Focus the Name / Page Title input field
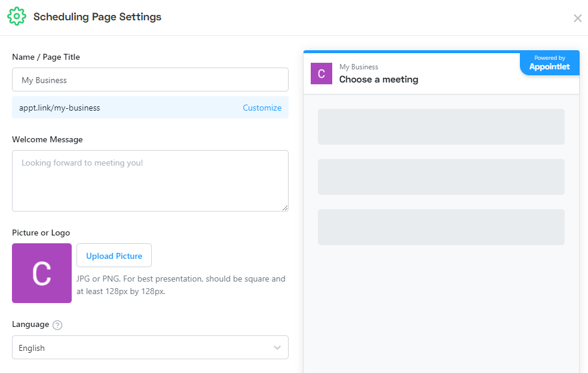Viewport: 588px width, 373px height. 150,80
